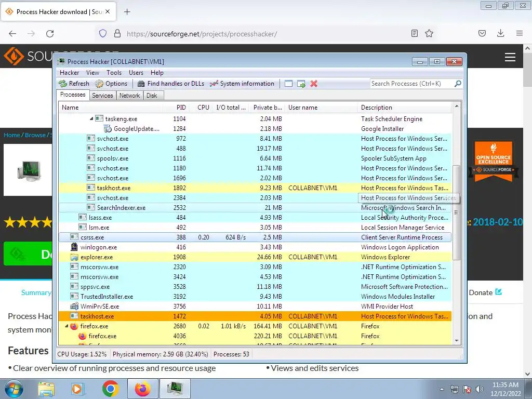Open the View menu
Viewport: 532px width, 399px height.
click(x=92, y=73)
